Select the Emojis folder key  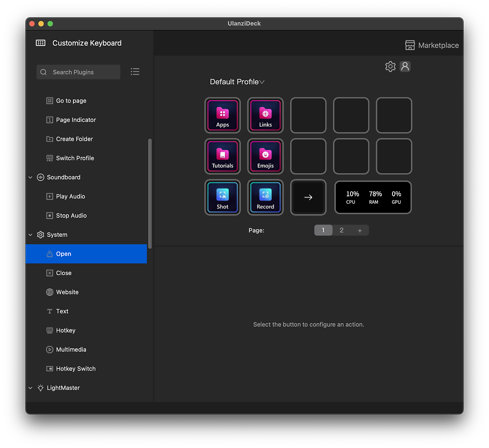pos(265,156)
